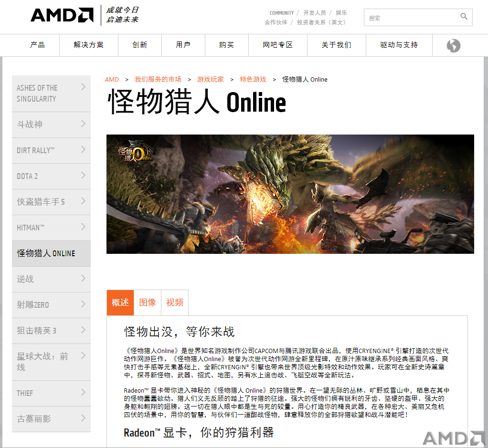Open the 用户 navigation menu

pyautogui.click(x=183, y=45)
